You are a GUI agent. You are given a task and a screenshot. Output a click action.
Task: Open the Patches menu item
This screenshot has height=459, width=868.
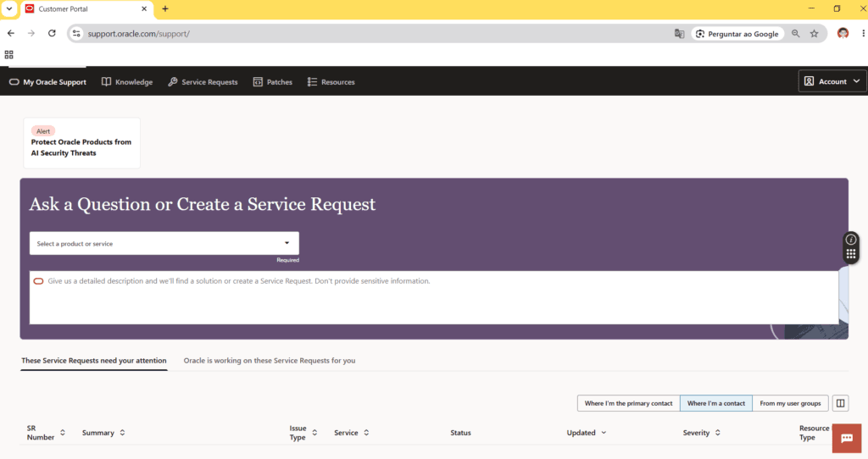272,82
